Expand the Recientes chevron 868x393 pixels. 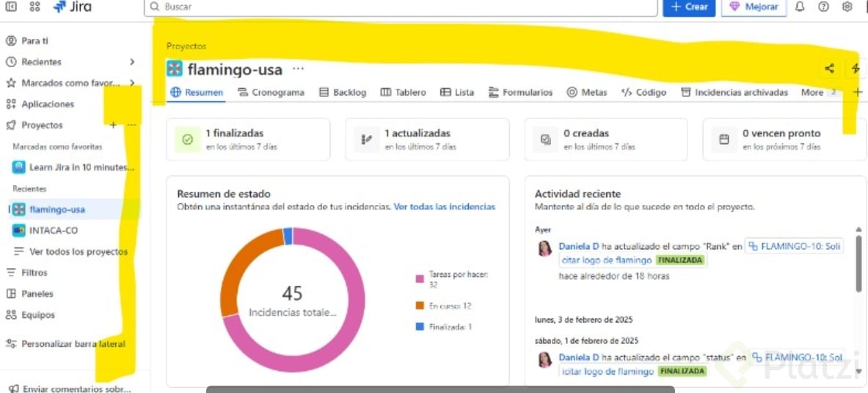point(132,62)
